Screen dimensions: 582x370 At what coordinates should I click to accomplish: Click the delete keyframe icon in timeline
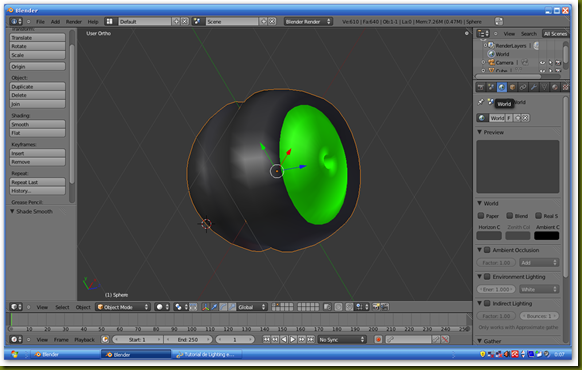(x=445, y=340)
